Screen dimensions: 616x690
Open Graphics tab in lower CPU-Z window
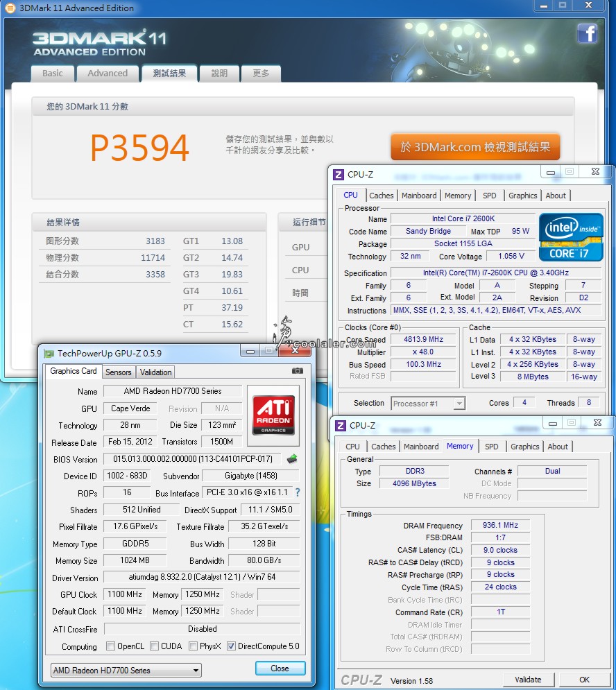(525, 447)
